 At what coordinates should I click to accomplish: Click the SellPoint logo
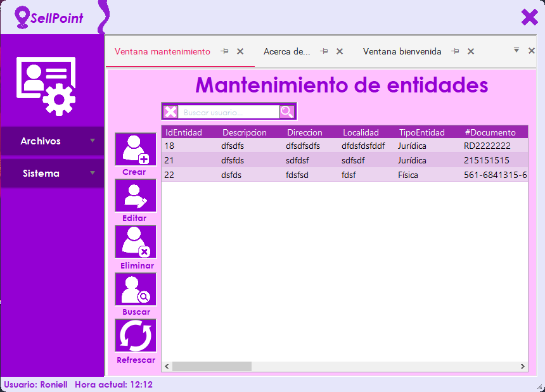pos(49,17)
